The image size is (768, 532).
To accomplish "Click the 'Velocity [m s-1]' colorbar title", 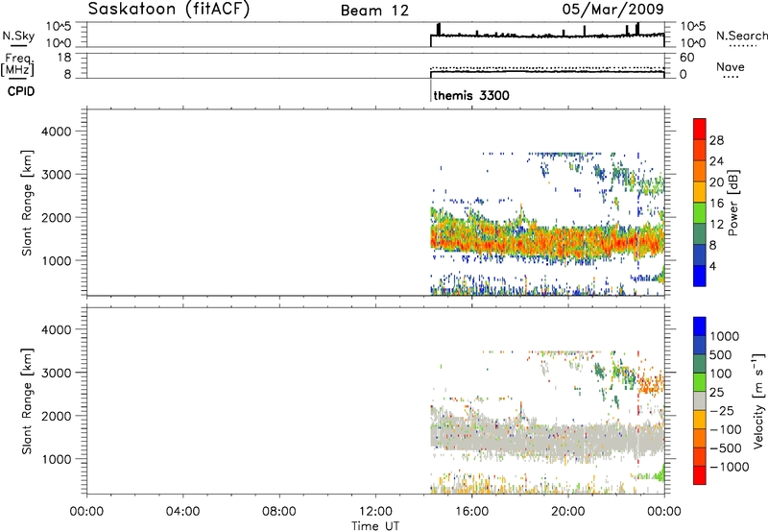I will [x=758, y=401].
